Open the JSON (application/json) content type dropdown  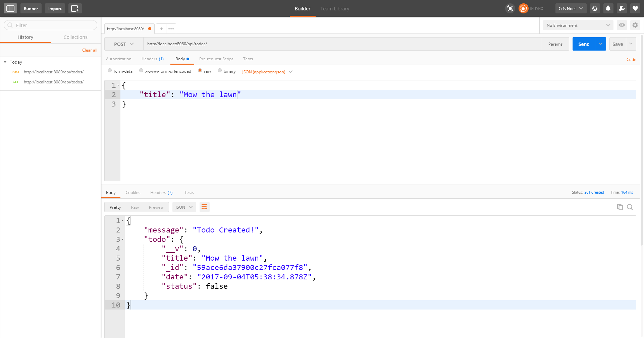click(267, 72)
